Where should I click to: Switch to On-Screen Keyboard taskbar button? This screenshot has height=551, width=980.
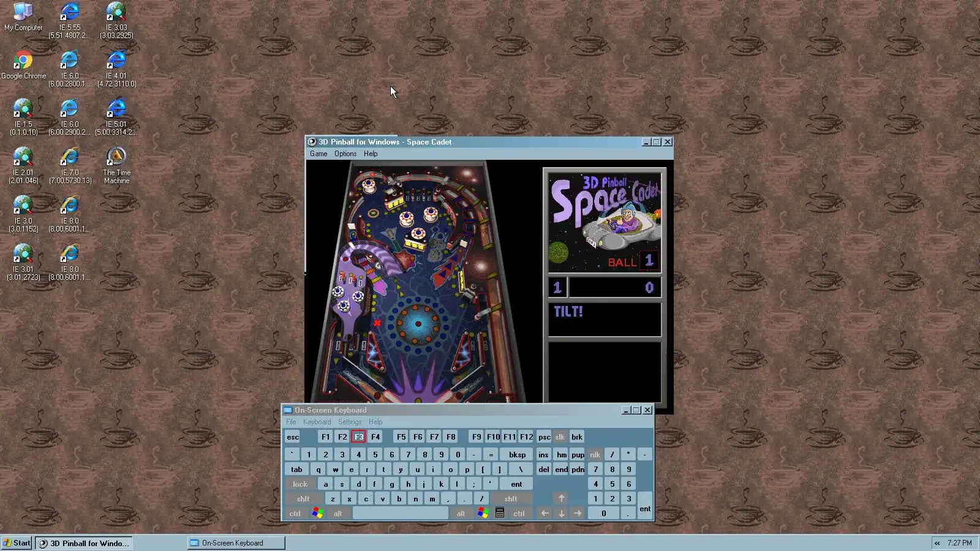236,543
